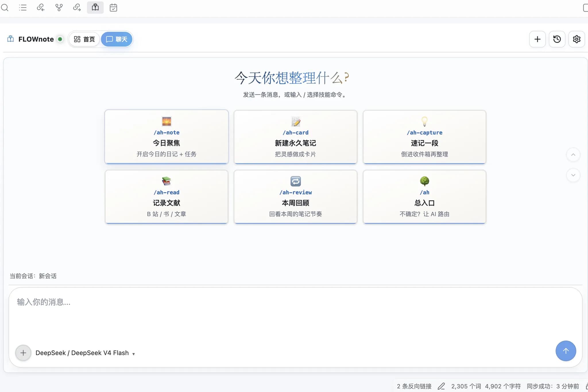Open the outgoing links icon
Screen dimensions: 588x392
[77, 7]
